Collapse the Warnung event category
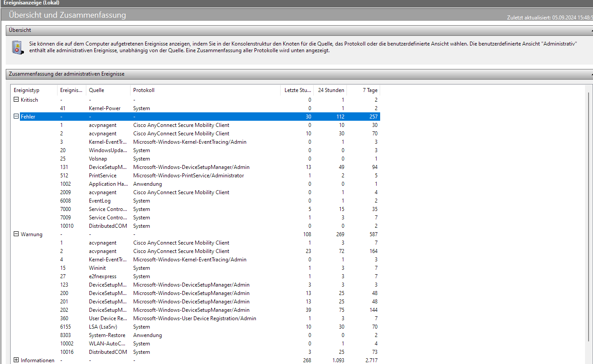The height and width of the screenshot is (364, 593). point(15,234)
